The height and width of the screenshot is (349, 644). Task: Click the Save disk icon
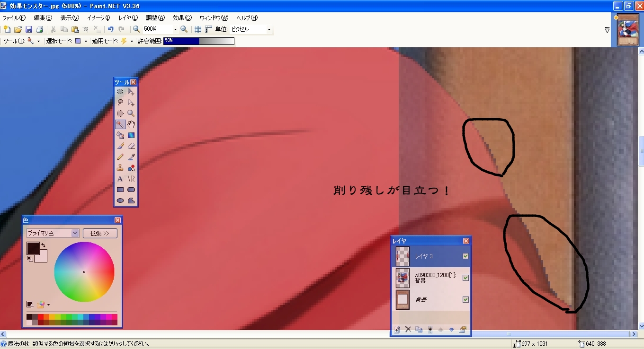[x=29, y=29]
